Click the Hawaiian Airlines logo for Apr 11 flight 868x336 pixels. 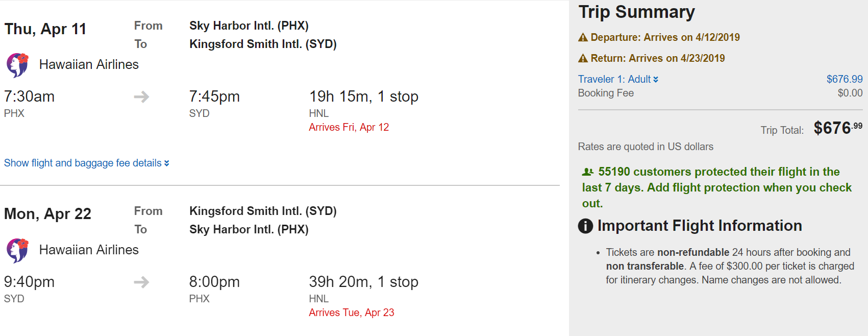17,65
